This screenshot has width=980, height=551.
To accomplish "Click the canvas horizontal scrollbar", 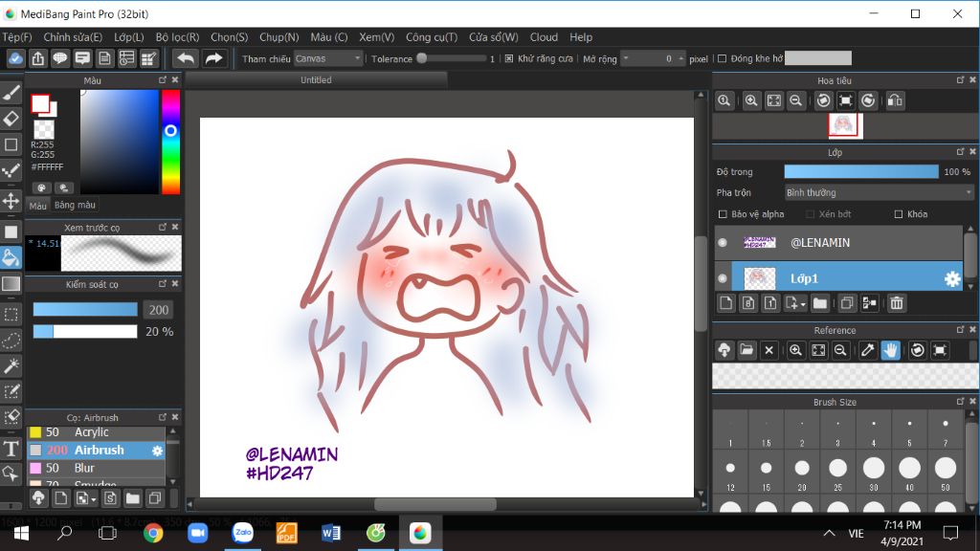I will [x=435, y=504].
